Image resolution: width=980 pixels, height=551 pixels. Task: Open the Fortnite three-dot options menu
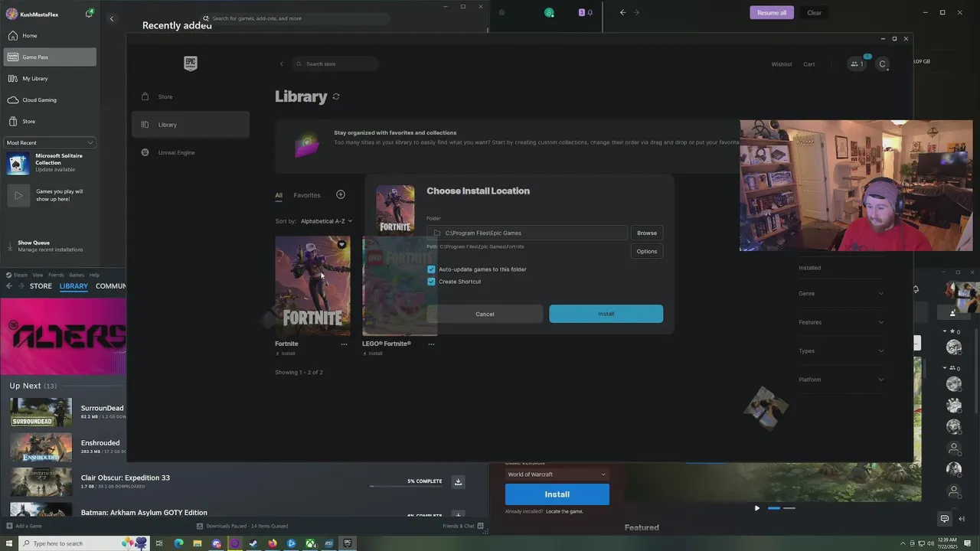tap(344, 344)
